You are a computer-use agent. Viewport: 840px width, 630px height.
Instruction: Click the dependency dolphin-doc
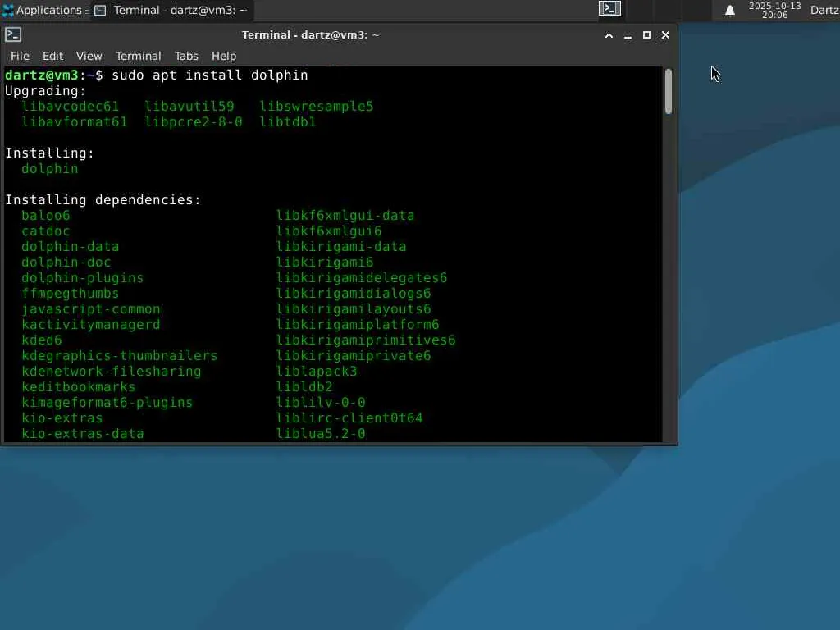click(66, 262)
